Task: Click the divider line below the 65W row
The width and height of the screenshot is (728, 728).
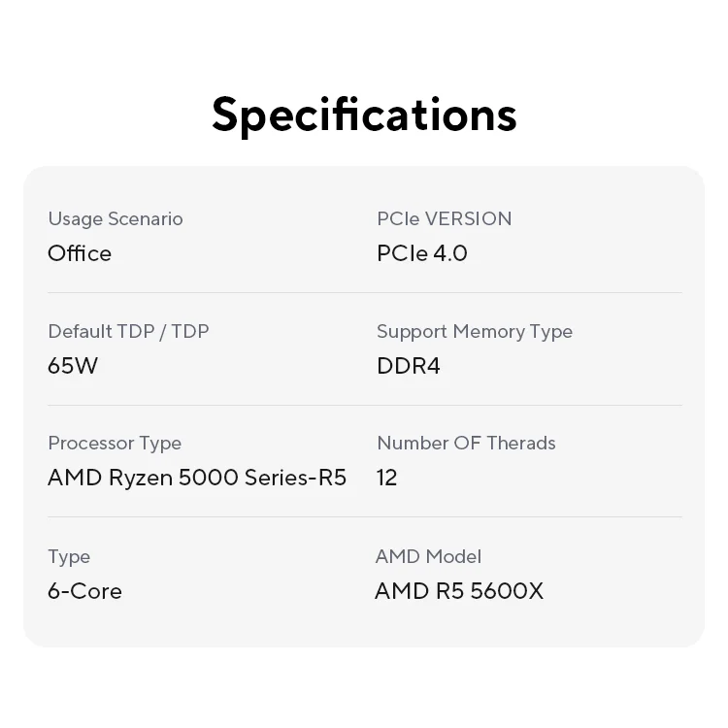Action: [x=364, y=405]
